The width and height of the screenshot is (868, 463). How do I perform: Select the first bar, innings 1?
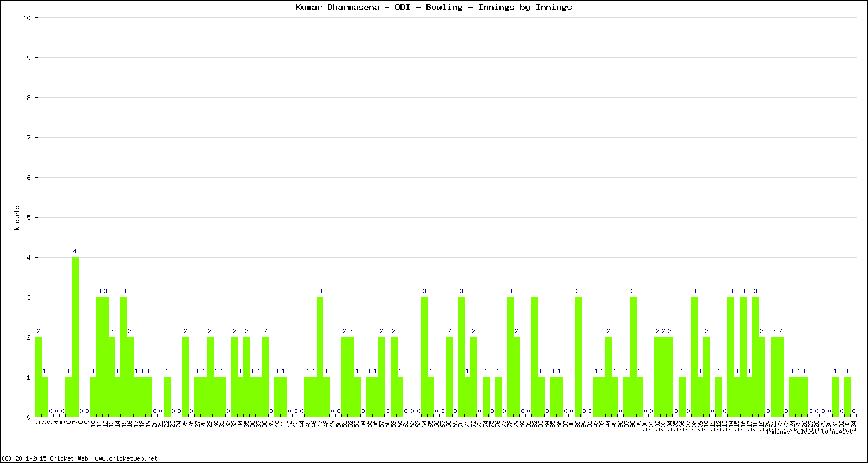click(x=38, y=377)
